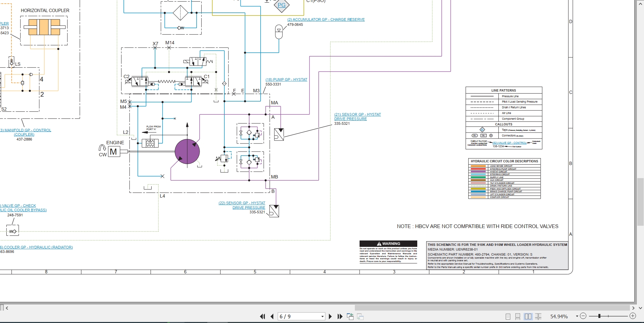Click the horizontal scrollbar thumb
Image resolution: width=644 pixels, height=323 pixels.
coord(492,308)
